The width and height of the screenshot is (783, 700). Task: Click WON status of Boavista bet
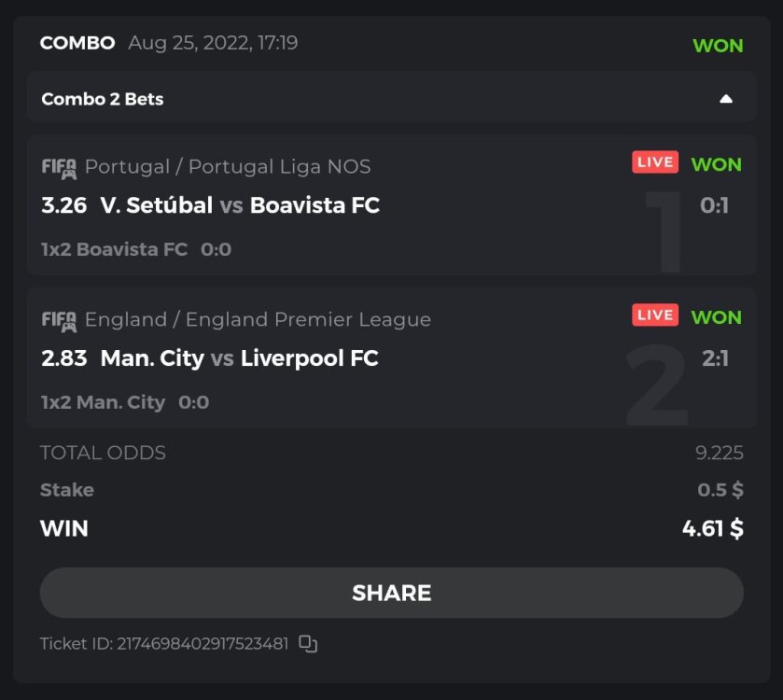[x=716, y=164]
